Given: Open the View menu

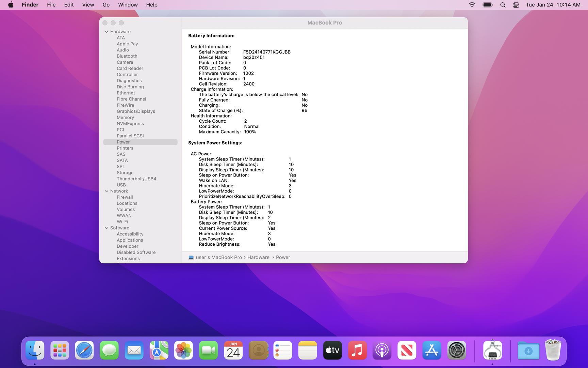Looking at the screenshot, I should pyautogui.click(x=88, y=5).
